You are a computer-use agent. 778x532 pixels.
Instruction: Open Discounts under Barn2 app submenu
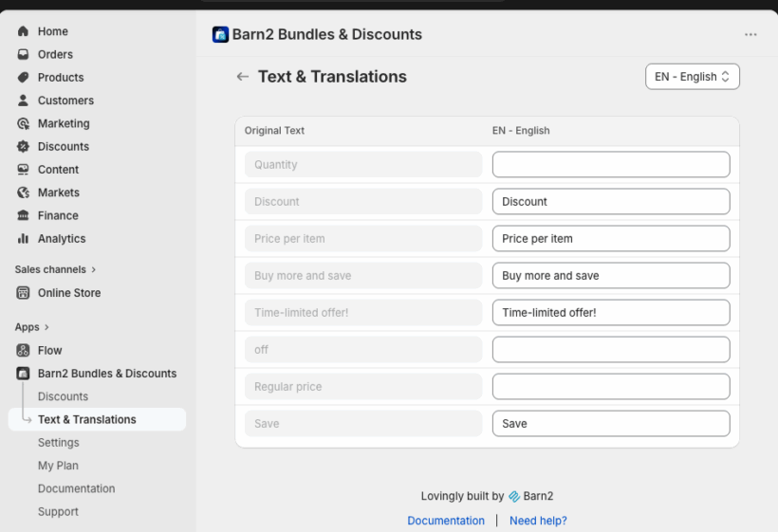[x=63, y=396]
